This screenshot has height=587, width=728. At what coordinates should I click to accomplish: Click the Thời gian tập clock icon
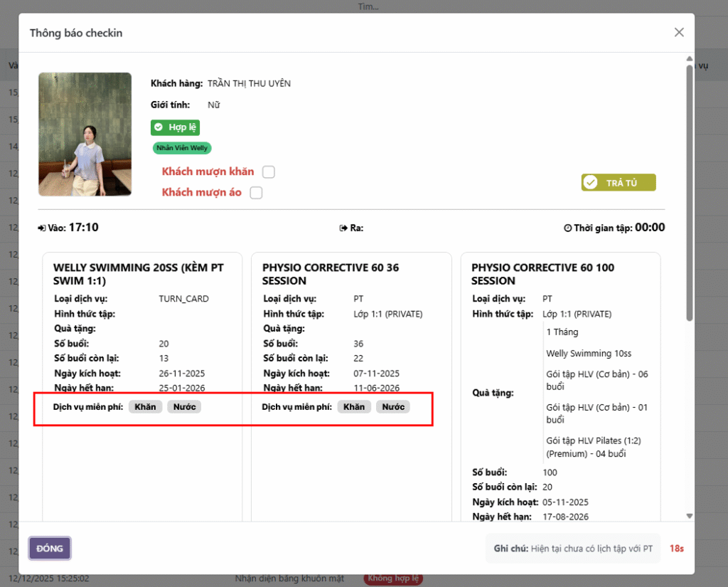click(567, 228)
